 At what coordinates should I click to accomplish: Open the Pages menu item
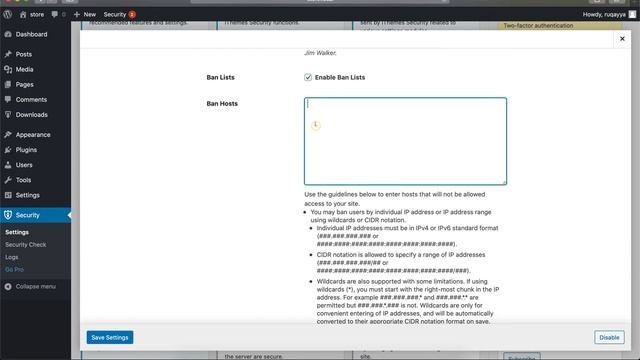coord(24,84)
